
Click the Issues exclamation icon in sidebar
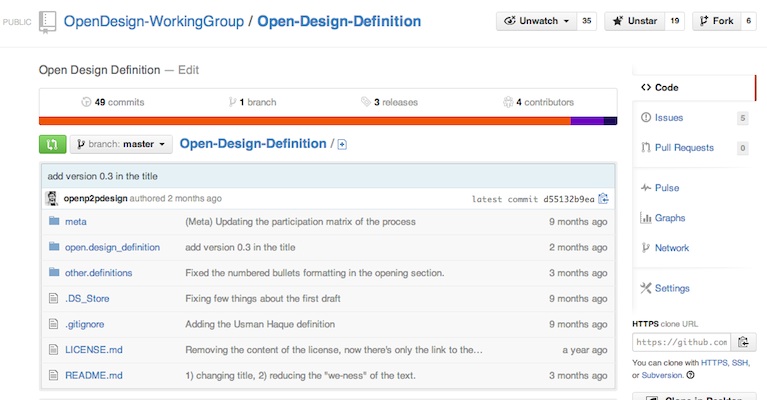646,117
